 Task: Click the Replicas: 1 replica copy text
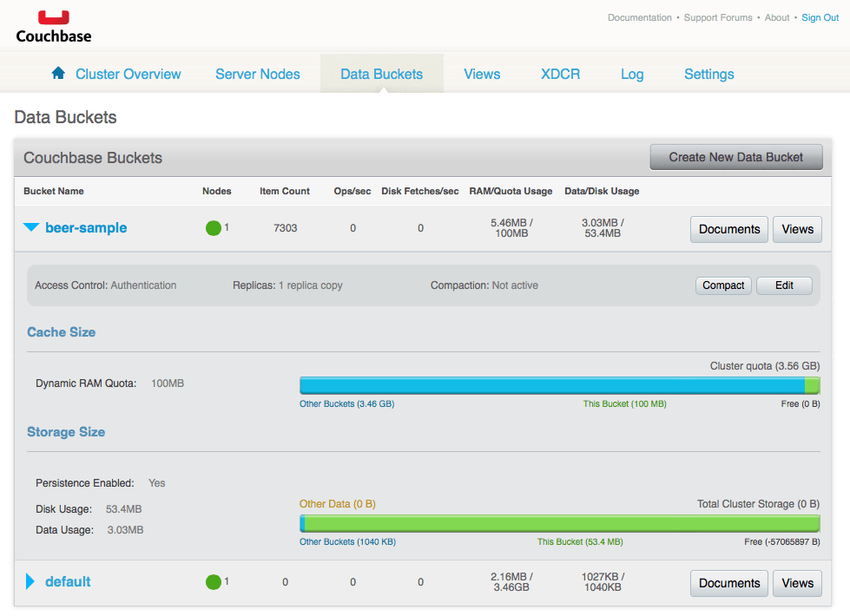[x=287, y=285]
